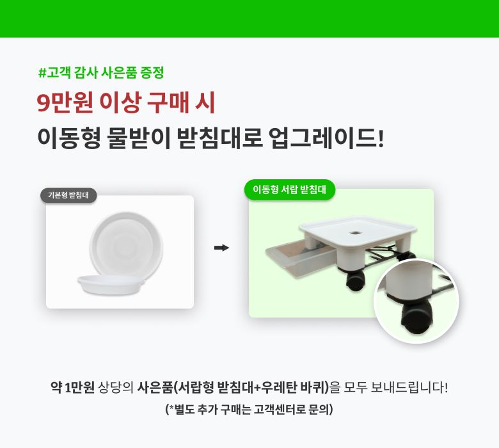Screen dimensions: 499x448
Task: Click the green banner bar at top
Action: coord(249,19)
